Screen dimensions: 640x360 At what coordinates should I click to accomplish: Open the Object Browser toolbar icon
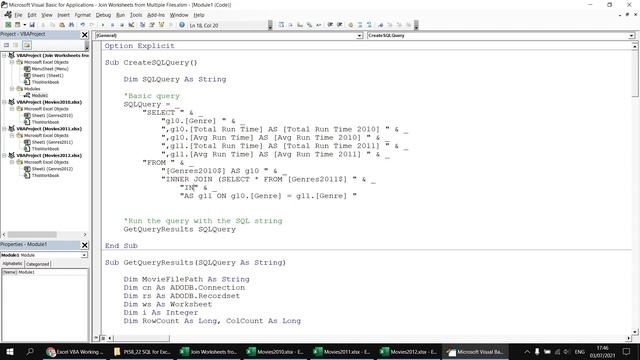click(x=161, y=25)
